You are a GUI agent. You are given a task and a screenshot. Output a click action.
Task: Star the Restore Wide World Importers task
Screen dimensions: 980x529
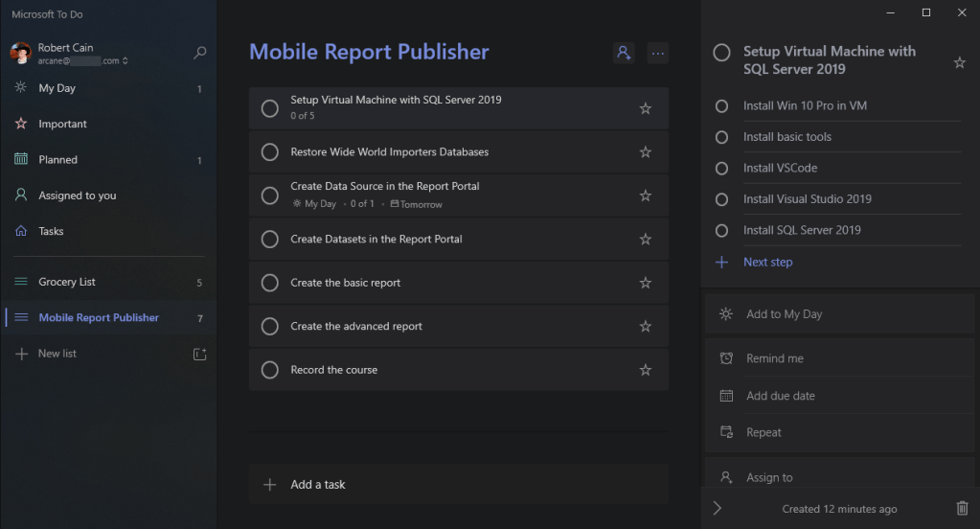pos(645,152)
